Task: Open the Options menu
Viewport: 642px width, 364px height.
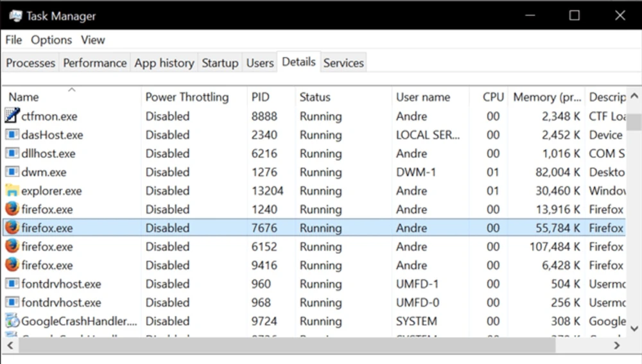Action: (x=51, y=40)
